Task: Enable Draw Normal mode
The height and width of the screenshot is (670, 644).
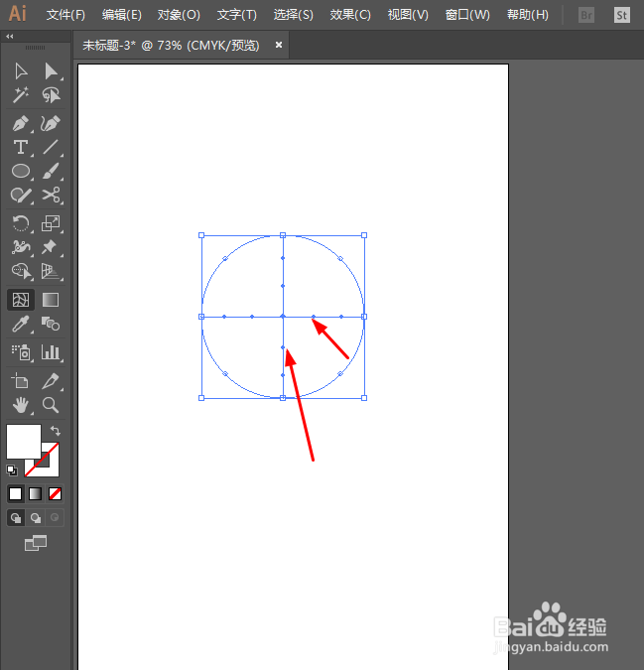Action: click(16, 518)
